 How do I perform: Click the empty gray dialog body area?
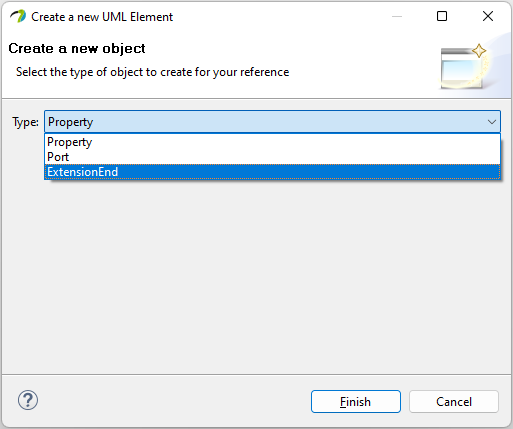pos(256,277)
